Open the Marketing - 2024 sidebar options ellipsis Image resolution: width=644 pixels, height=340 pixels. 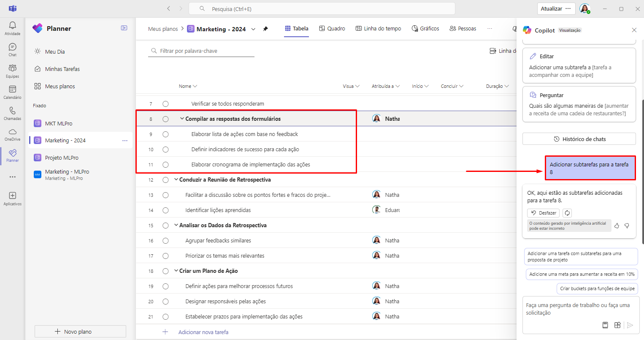pyautogui.click(x=124, y=141)
